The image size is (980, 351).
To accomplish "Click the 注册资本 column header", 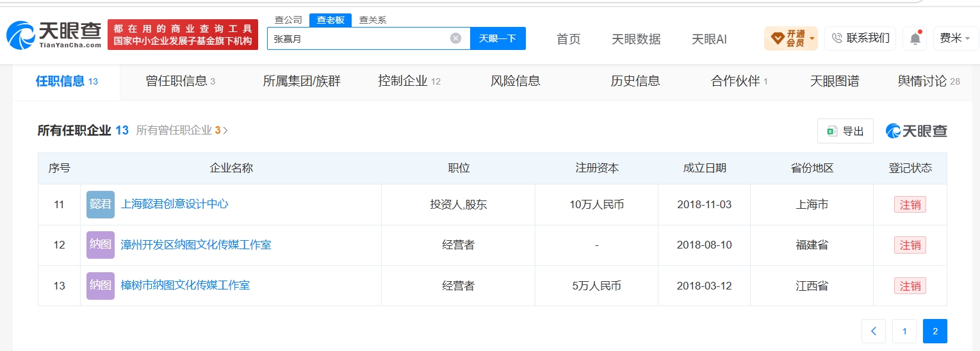I will click(597, 168).
